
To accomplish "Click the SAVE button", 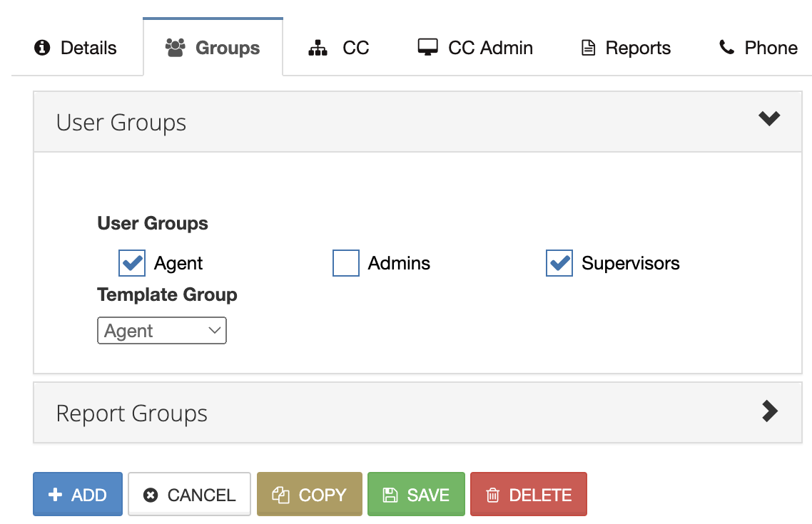I will pos(417,494).
